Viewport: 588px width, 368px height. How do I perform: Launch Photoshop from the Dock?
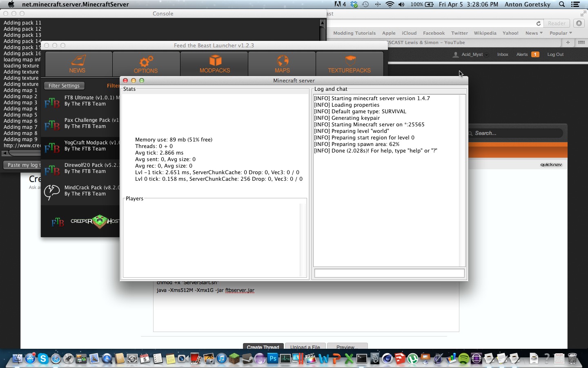point(273,359)
